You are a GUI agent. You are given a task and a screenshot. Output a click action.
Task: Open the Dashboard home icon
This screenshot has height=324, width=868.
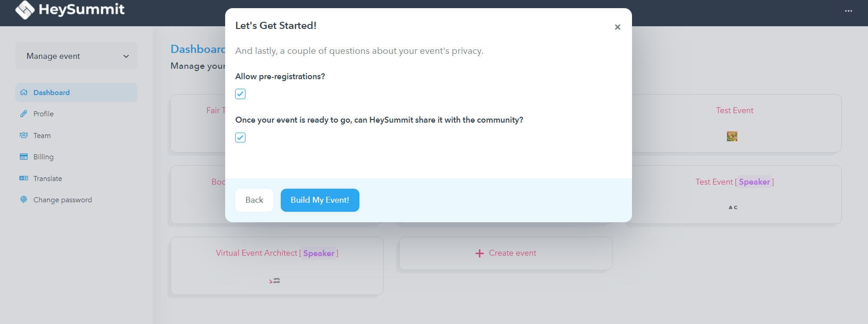click(x=24, y=92)
